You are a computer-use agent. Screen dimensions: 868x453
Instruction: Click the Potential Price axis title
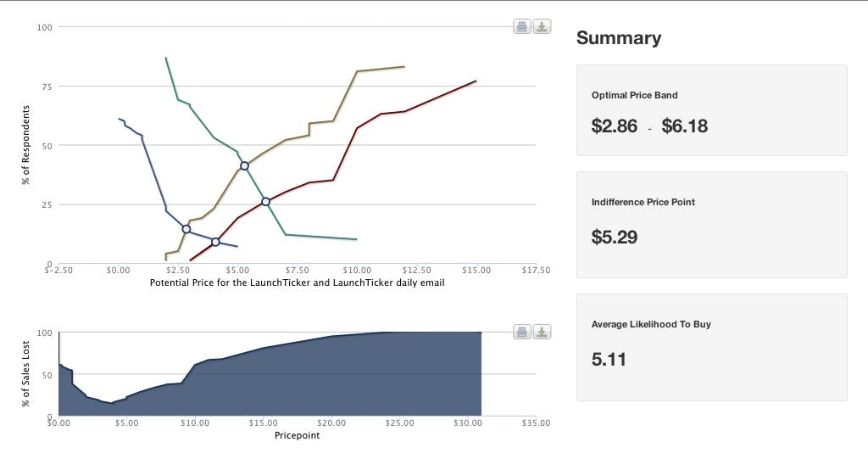click(297, 282)
